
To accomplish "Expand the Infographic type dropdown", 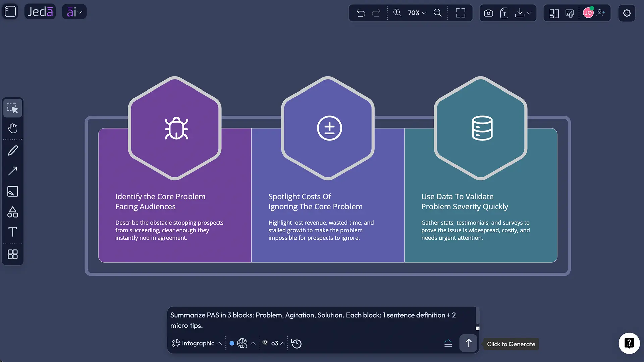I will click(197, 343).
